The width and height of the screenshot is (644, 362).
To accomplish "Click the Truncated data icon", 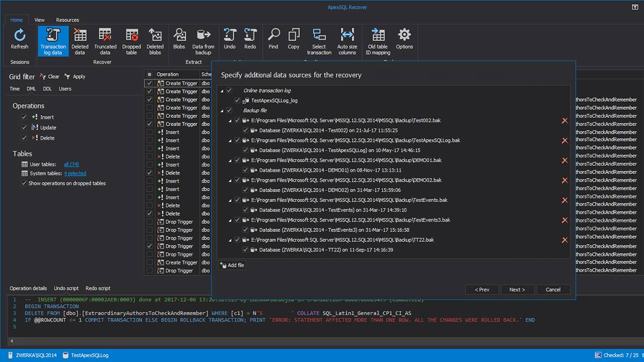I will coord(105,41).
